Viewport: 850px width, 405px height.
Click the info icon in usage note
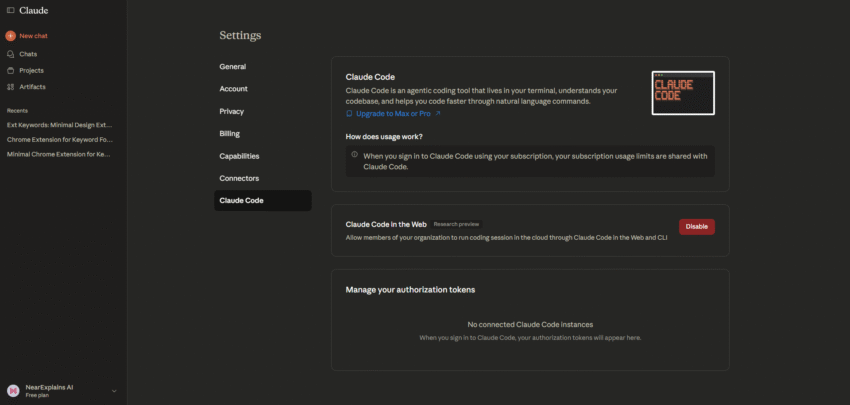354,155
